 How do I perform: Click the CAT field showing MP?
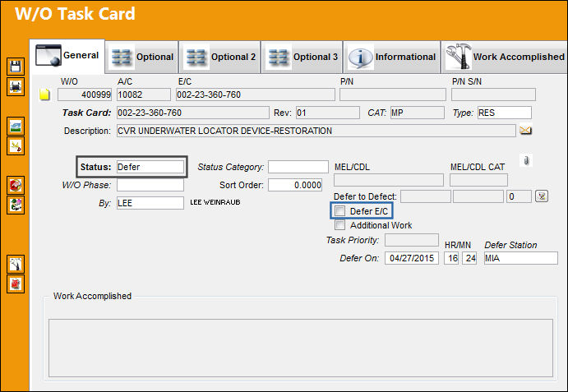click(x=418, y=113)
